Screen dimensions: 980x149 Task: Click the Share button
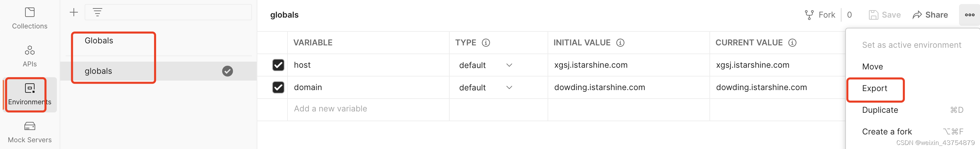click(930, 15)
